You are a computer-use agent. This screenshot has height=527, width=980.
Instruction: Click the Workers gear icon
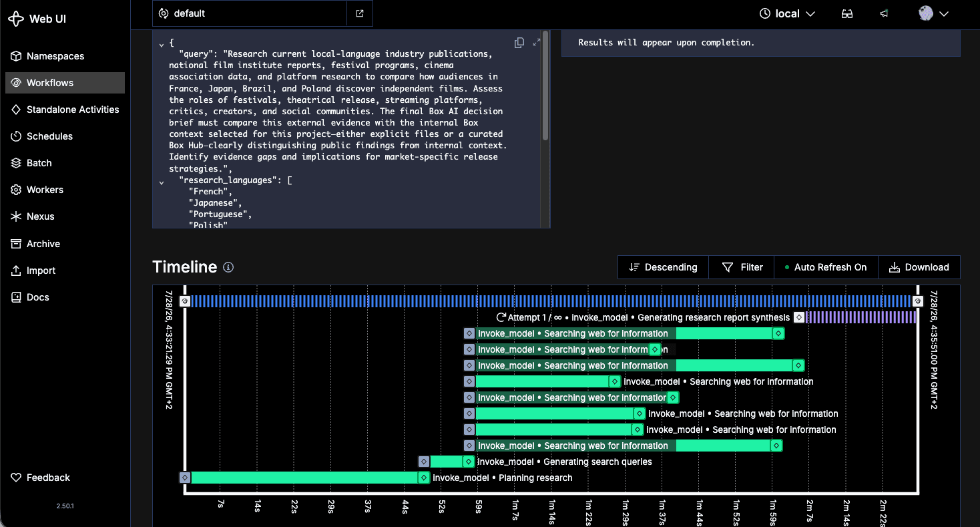click(x=16, y=190)
